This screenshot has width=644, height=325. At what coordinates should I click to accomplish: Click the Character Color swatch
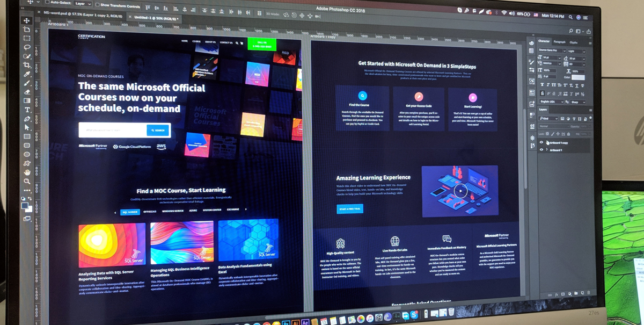[578, 77]
